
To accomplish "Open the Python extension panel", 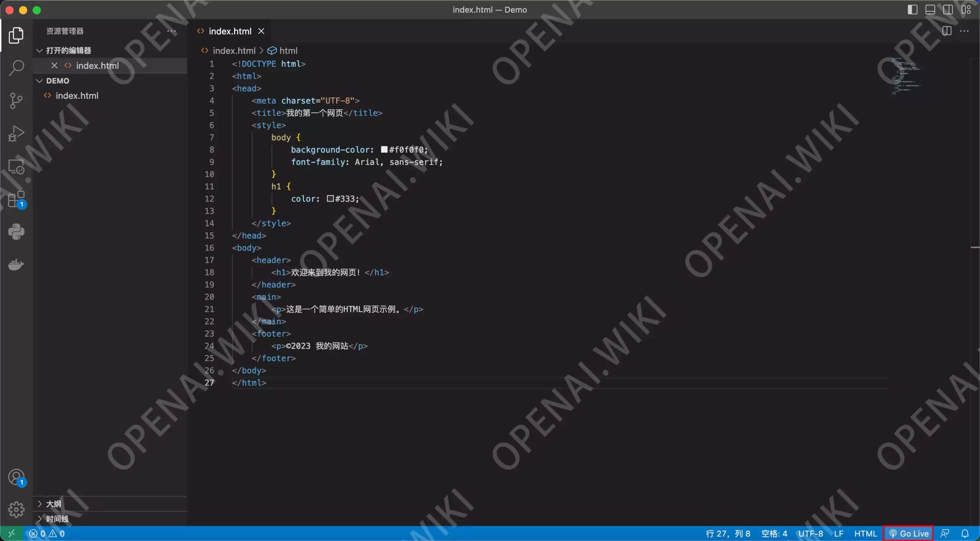I will pyautogui.click(x=16, y=232).
